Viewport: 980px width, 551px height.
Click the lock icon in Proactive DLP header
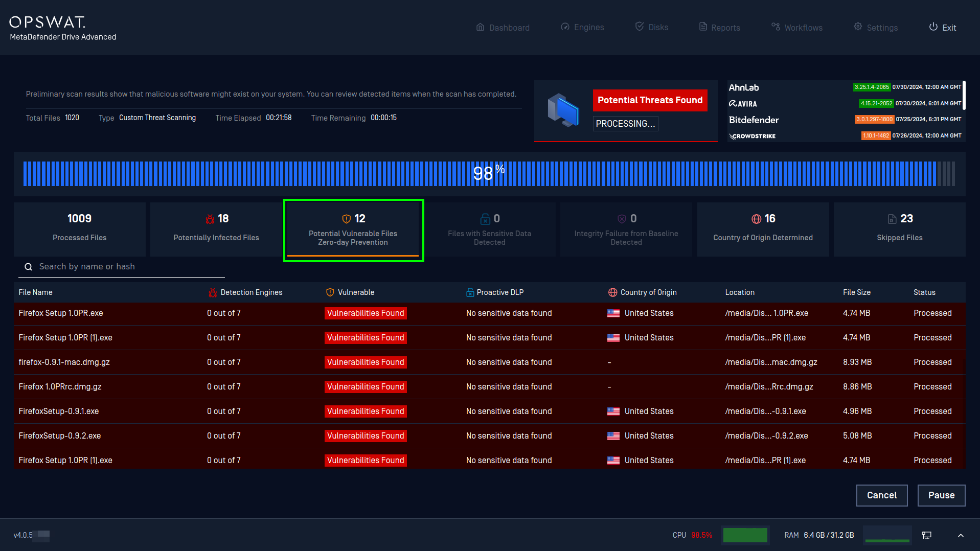click(x=470, y=292)
